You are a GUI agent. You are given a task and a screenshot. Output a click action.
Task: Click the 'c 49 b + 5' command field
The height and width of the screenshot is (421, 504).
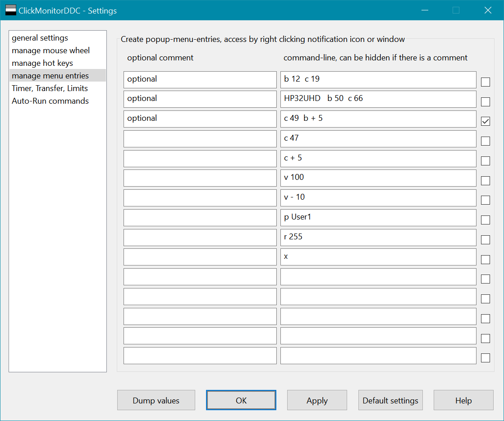378,119
